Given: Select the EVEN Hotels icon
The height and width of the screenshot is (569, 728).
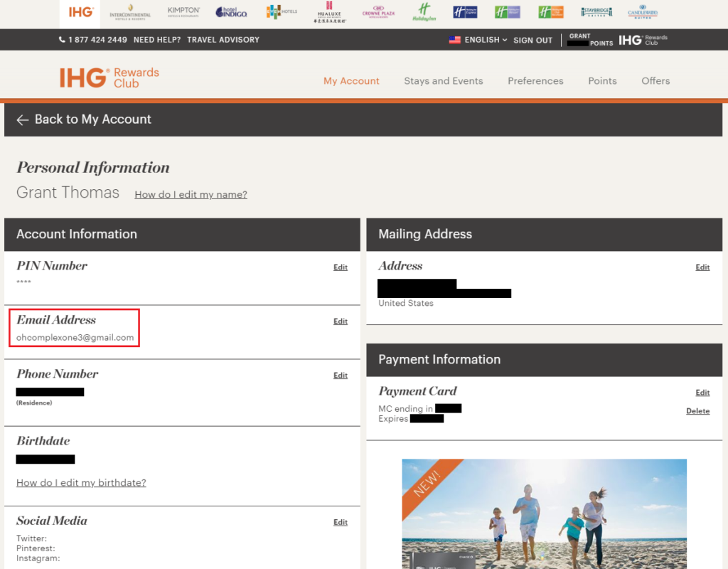Looking at the screenshot, I should (282, 12).
